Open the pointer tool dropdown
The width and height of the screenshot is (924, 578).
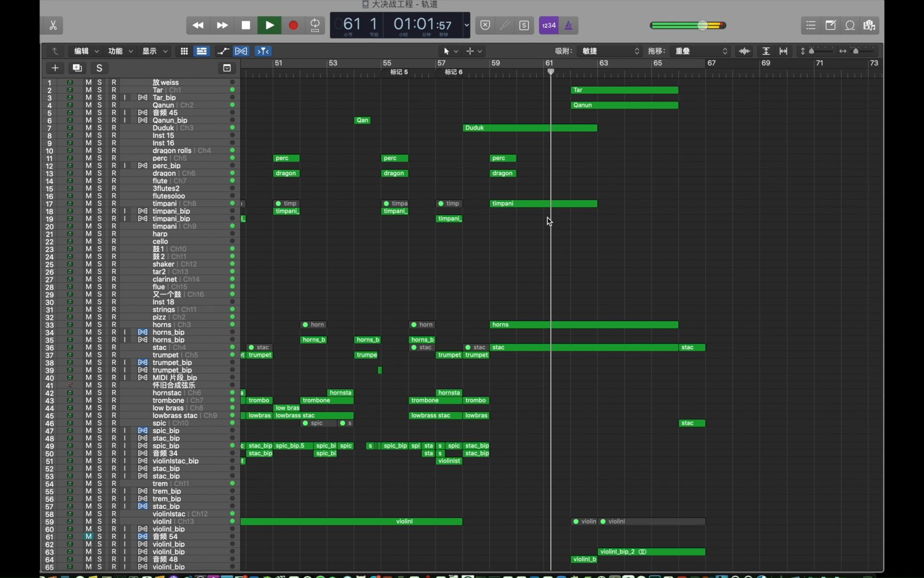450,51
